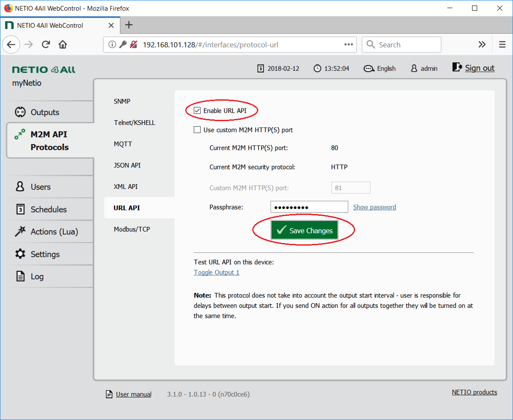Go back using the browser back arrow
This screenshot has height=420, width=513.
[12, 45]
